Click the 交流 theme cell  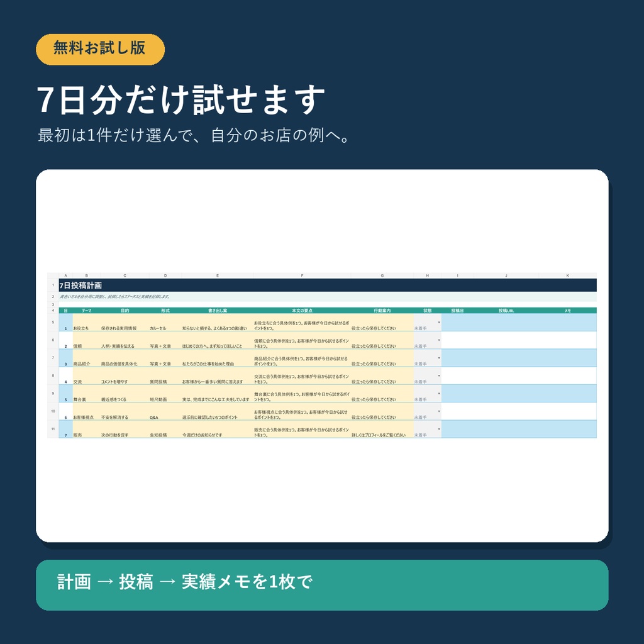click(86, 376)
